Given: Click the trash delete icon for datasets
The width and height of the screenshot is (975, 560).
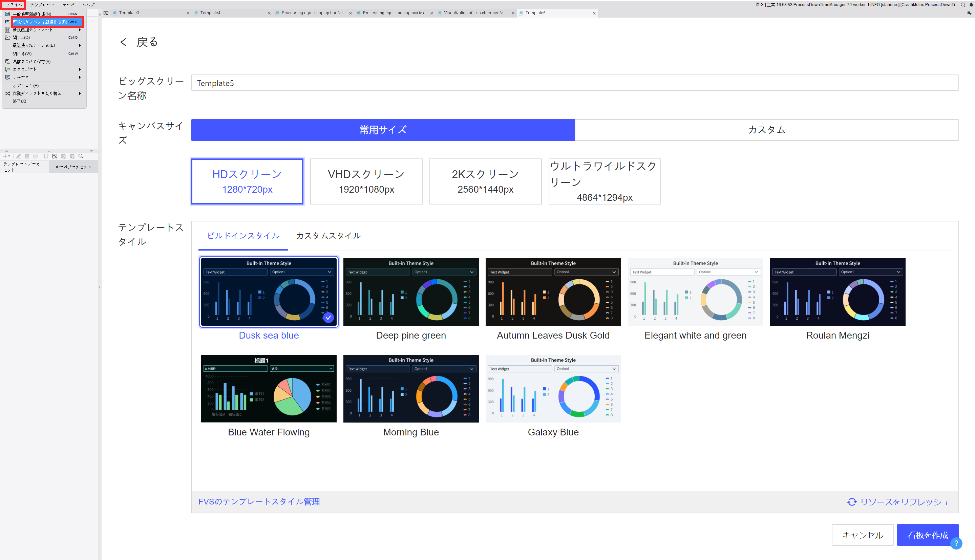Looking at the screenshot, I should coord(27,156).
